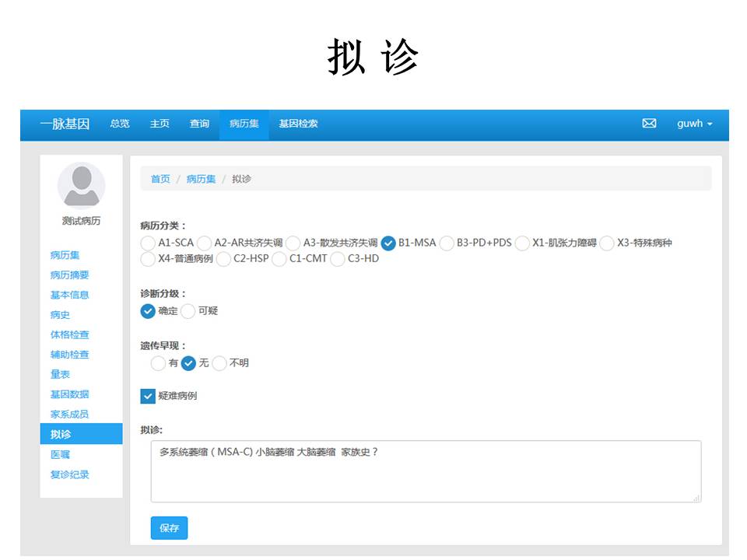Set 遗传早现 to 无
Viewport: 747px width, 560px height.
point(188,363)
